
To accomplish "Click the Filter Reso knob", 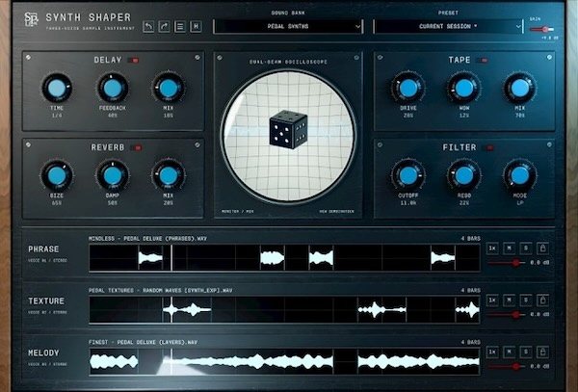I will point(464,175).
